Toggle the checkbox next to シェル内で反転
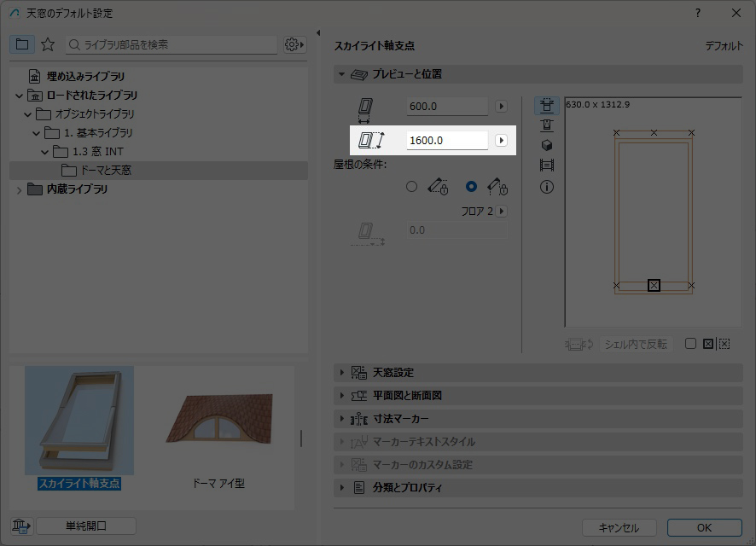 691,344
